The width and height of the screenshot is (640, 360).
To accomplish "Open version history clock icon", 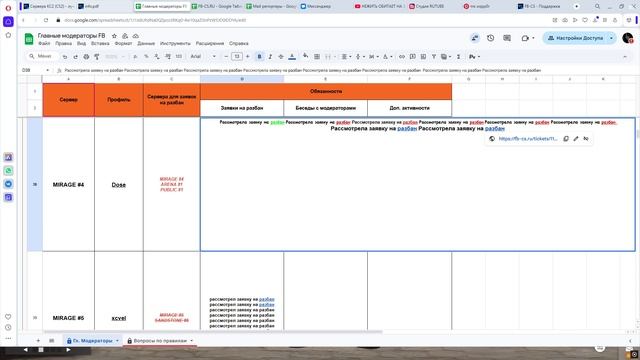I will (491, 38).
